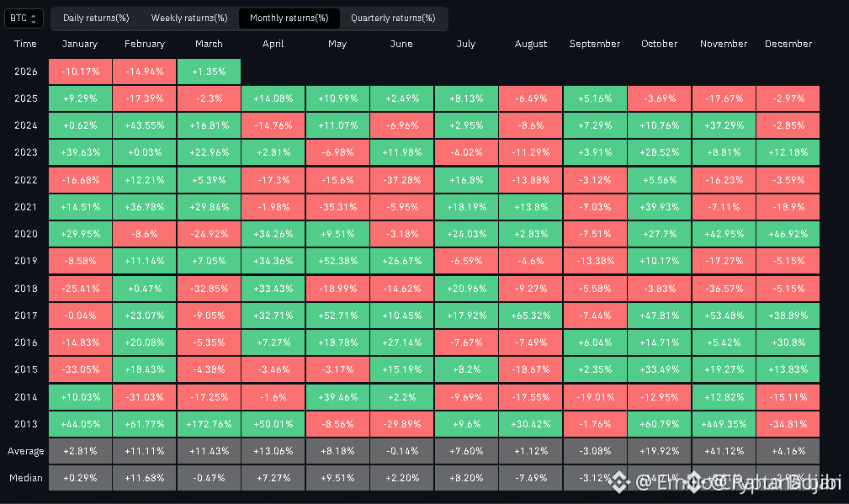Image resolution: width=849 pixels, height=504 pixels.
Task: Click the -17.39% February 2025 cell
Action: [x=145, y=98]
